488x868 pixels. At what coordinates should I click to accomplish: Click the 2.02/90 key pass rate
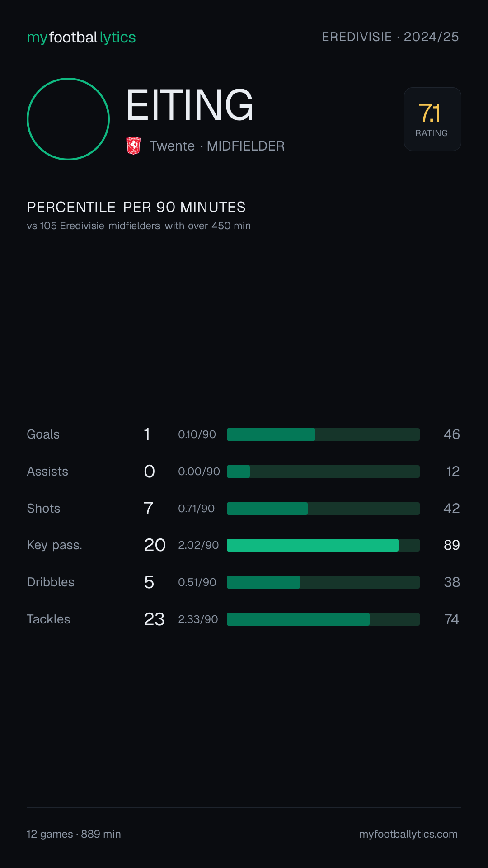tap(198, 545)
